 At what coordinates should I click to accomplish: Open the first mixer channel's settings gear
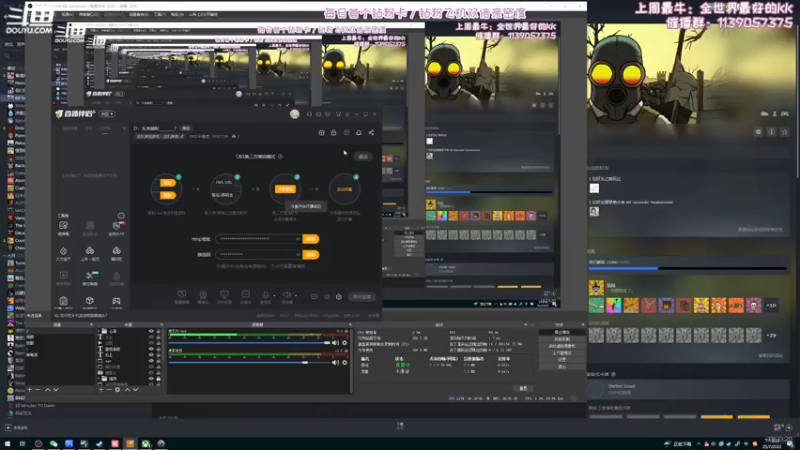click(345, 343)
